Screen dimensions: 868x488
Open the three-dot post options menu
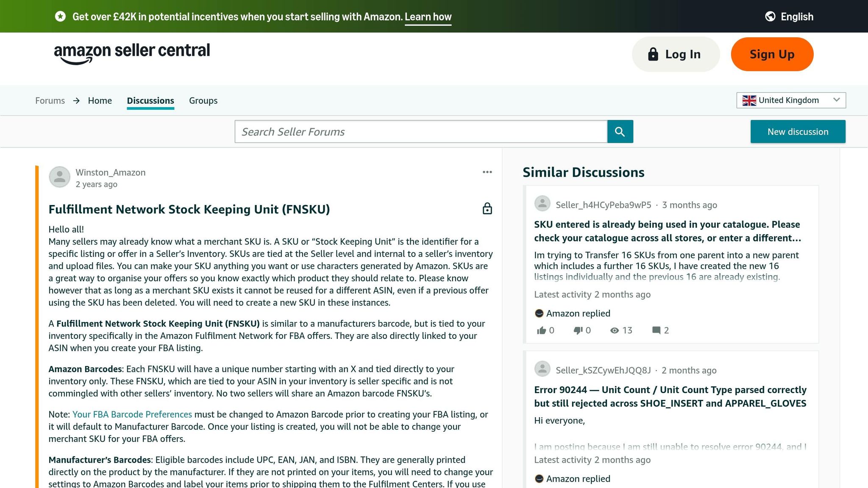point(487,172)
